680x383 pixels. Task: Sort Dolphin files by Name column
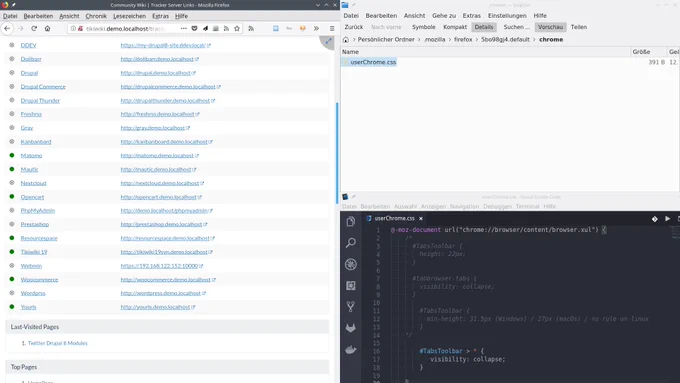pyautogui.click(x=485, y=52)
